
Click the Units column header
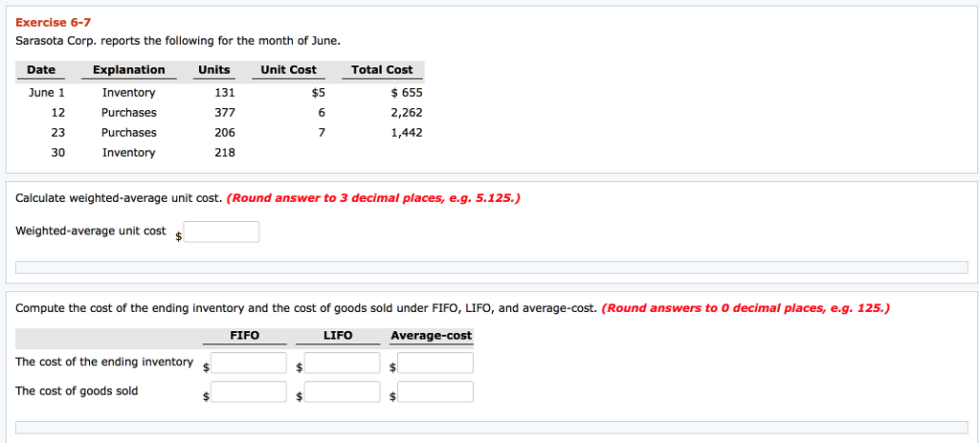point(213,70)
